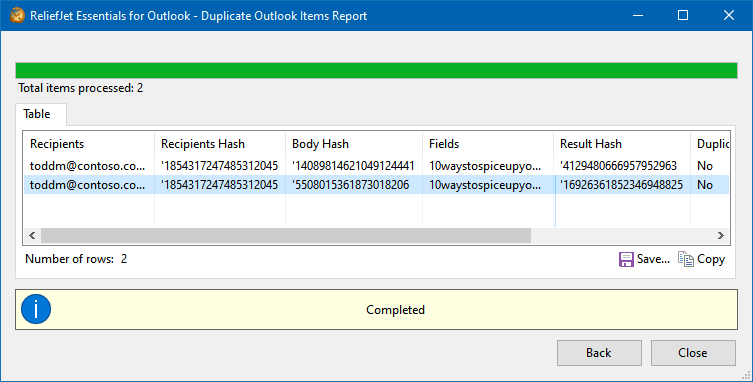Click 'No' duplicate value in highlighted row
The height and width of the screenshot is (382, 753).
click(x=705, y=185)
